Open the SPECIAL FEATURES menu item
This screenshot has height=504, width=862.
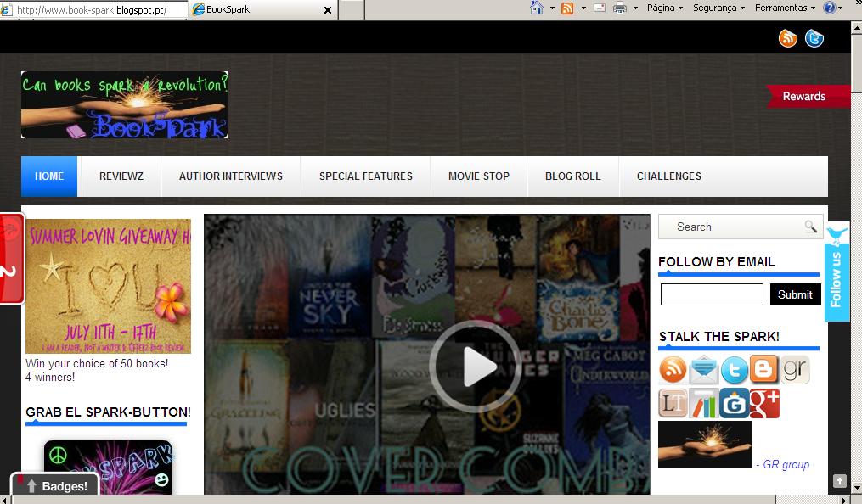click(x=365, y=176)
